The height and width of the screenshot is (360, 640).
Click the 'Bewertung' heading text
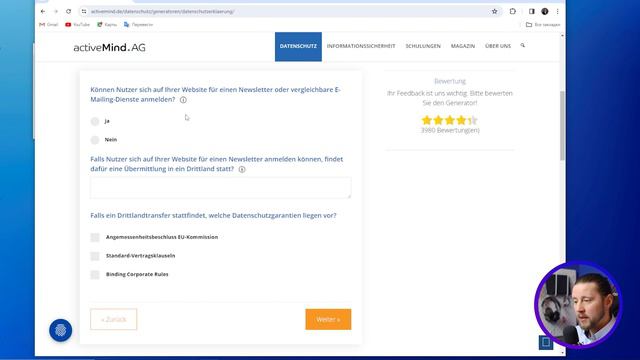450,81
